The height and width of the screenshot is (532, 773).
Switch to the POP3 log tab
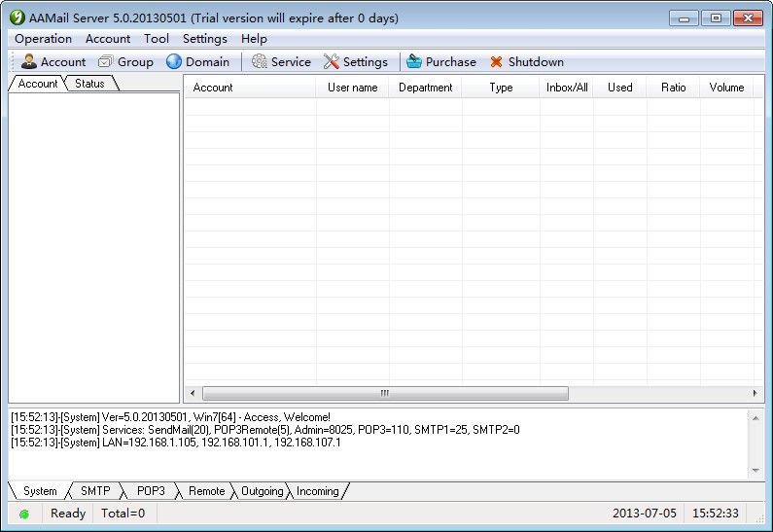tap(151, 491)
